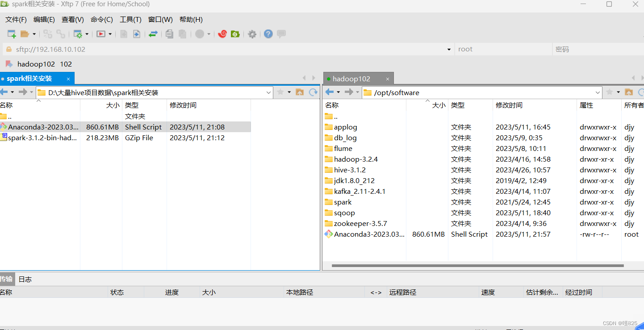Image resolution: width=644 pixels, height=330 pixels.
Task: Click the Paste icon in toolbar
Action: (x=182, y=34)
